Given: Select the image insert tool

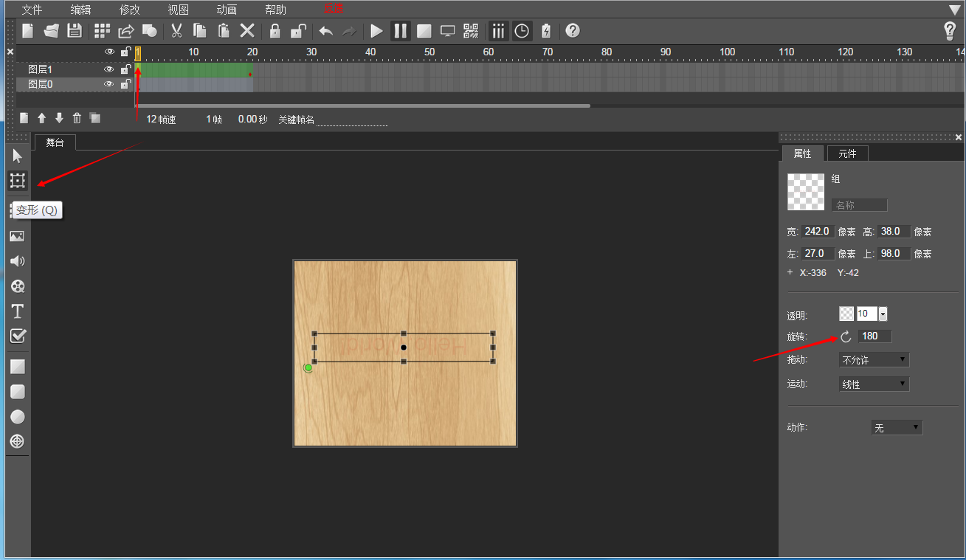Looking at the screenshot, I should pos(18,236).
